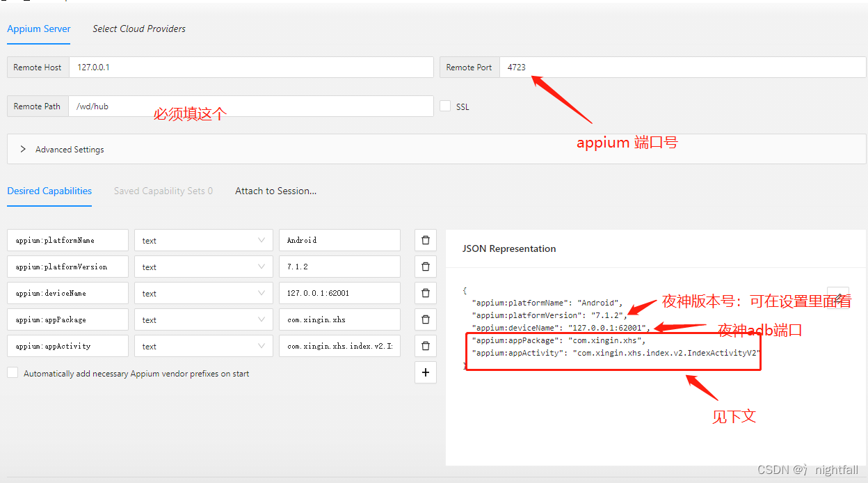Edit the Remote Host field
Viewport: 868px width, 483px height.
pos(251,68)
